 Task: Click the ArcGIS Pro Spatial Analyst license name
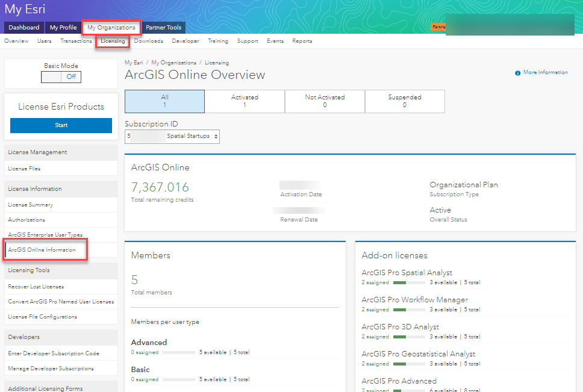coord(407,273)
